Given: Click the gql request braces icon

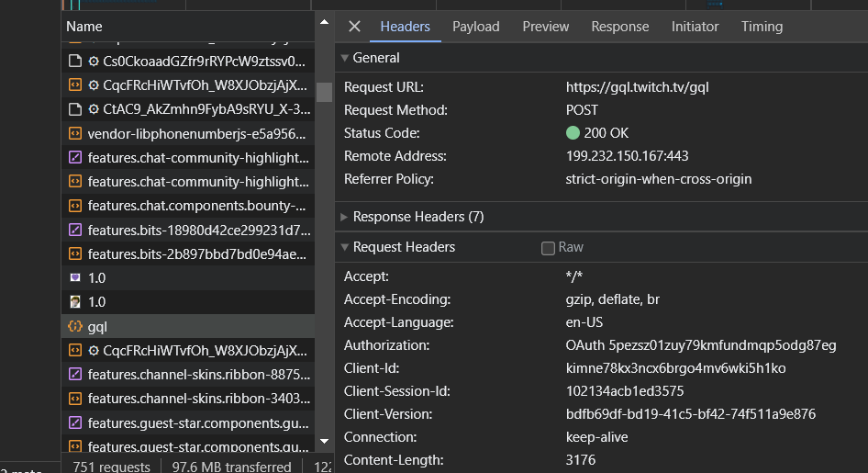Looking at the screenshot, I should coord(75,326).
